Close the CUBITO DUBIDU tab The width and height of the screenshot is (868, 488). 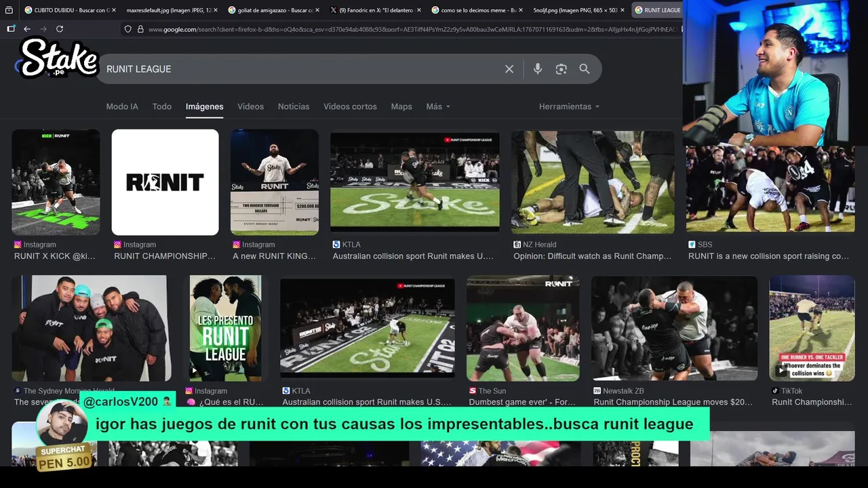[x=113, y=10]
